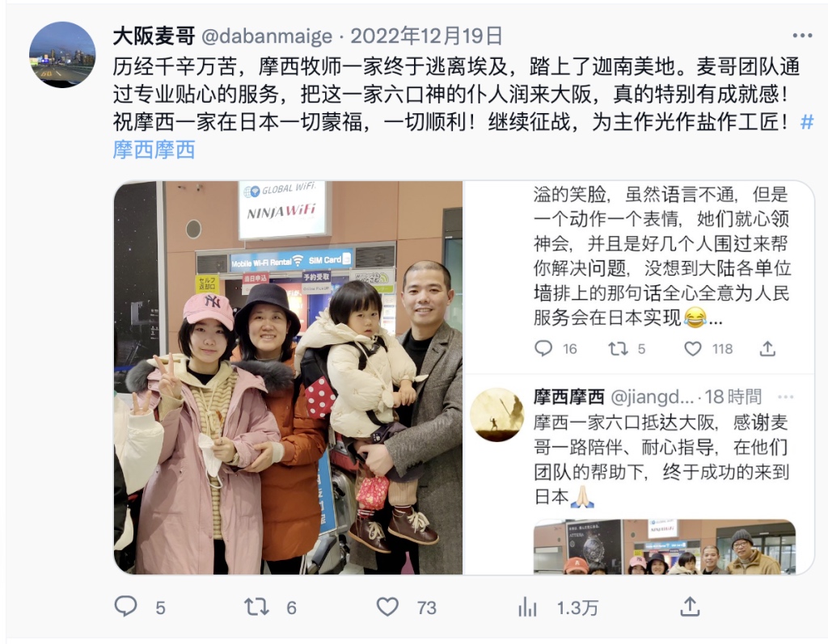Click the reply icon under main tweet
This screenshot has width=828, height=644.
pos(125,606)
